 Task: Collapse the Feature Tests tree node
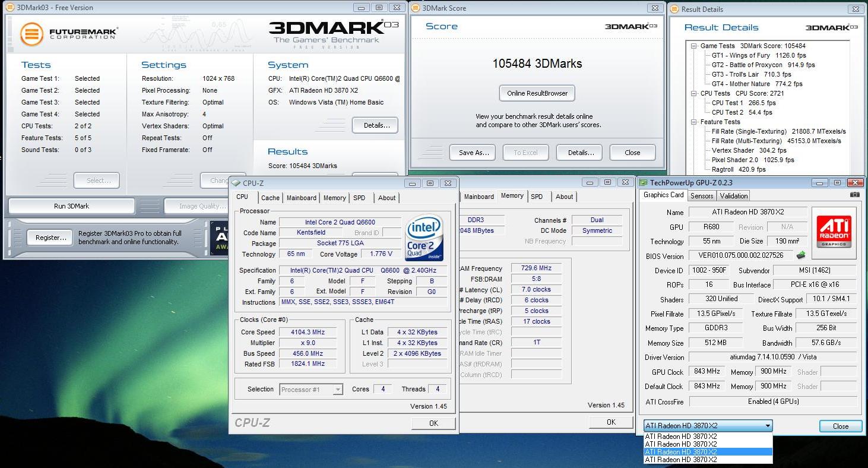tap(693, 122)
